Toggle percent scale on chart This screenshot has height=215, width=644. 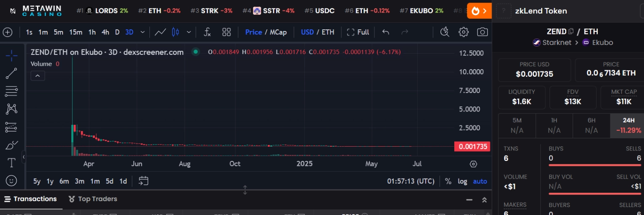(448, 181)
